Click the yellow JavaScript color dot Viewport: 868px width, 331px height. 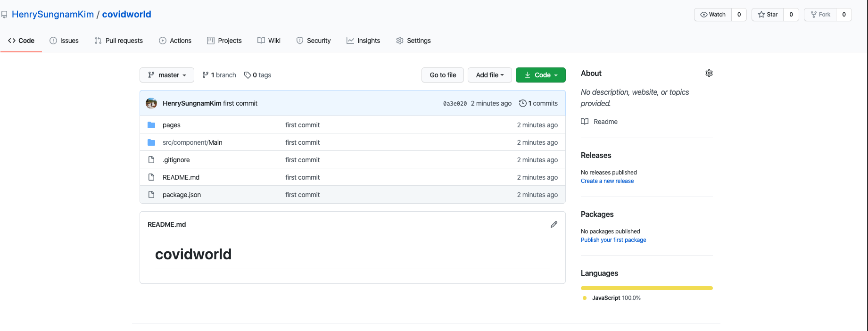(x=585, y=298)
